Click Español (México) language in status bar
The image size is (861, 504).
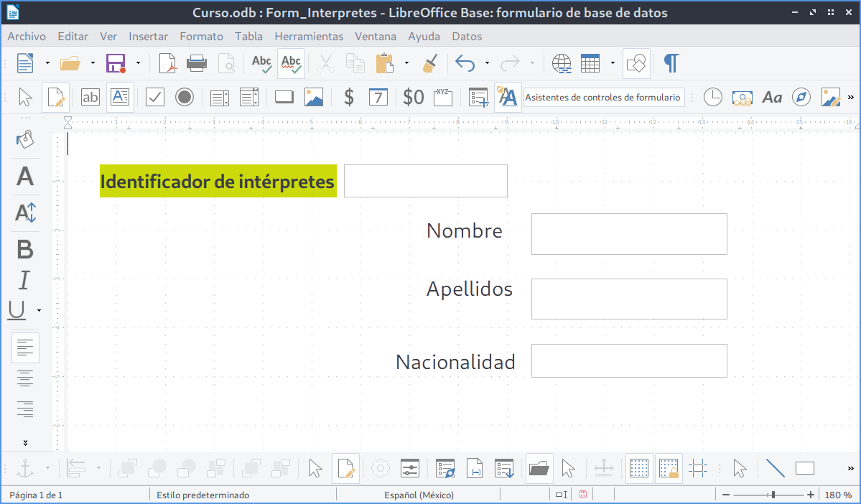coord(419,495)
